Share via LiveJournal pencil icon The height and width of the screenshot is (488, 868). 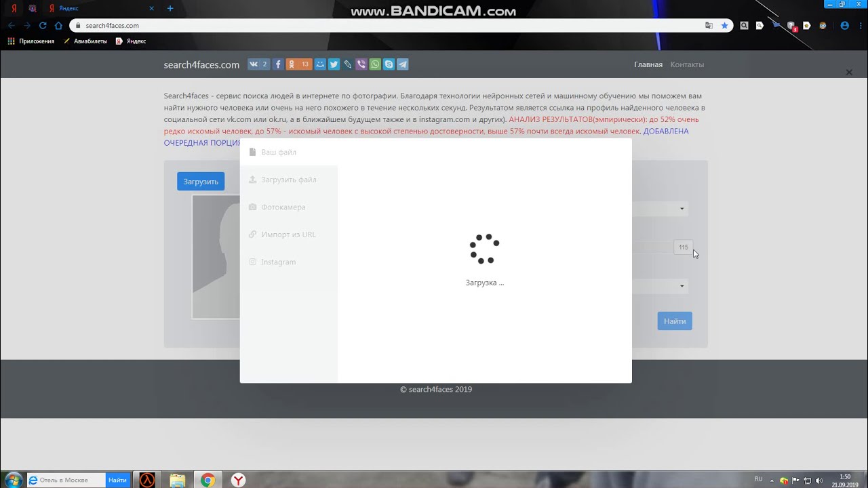click(x=348, y=64)
